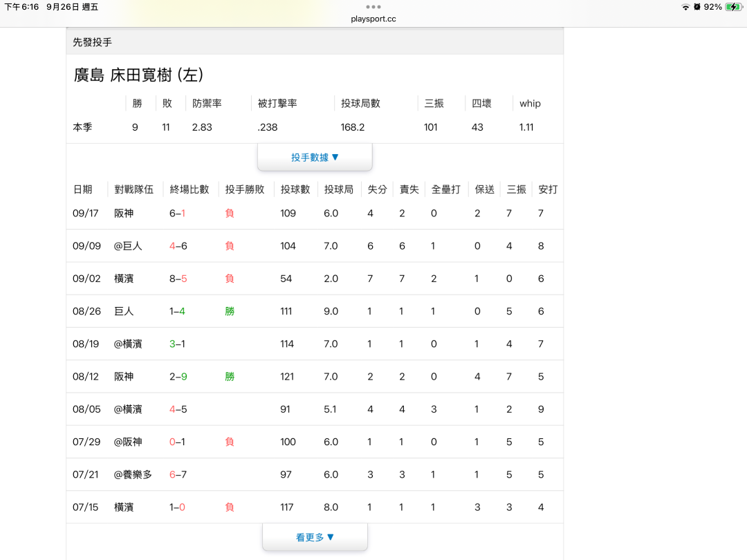
Task: Open the 09/09 @巨人 opponent entry
Action: coord(128,245)
